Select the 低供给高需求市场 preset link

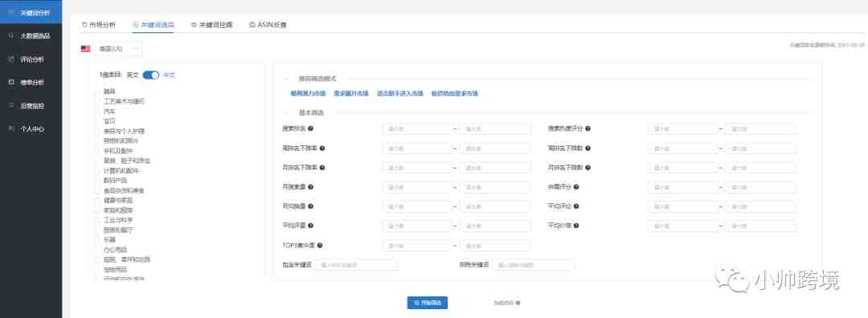[x=454, y=93]
